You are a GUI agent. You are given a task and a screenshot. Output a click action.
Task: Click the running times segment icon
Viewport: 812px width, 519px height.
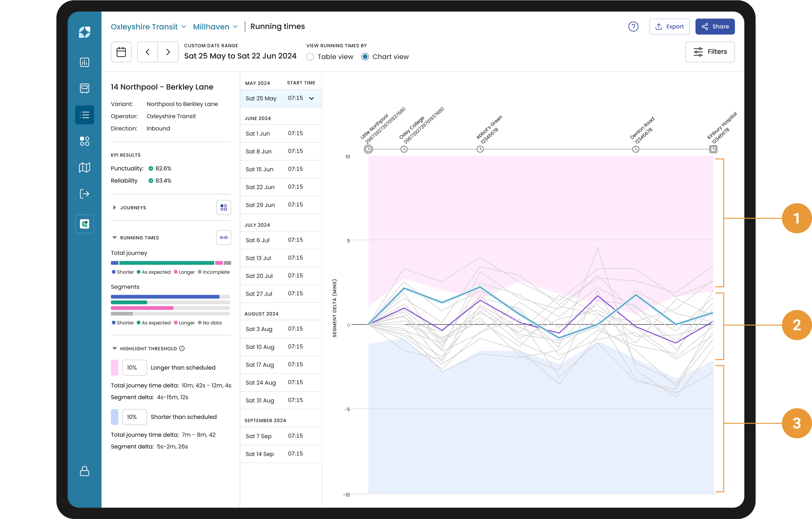(x=223, y=237)
